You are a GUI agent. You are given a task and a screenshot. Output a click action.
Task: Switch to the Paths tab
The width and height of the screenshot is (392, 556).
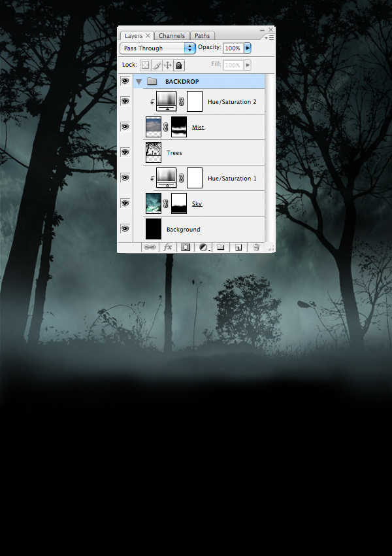202,36
